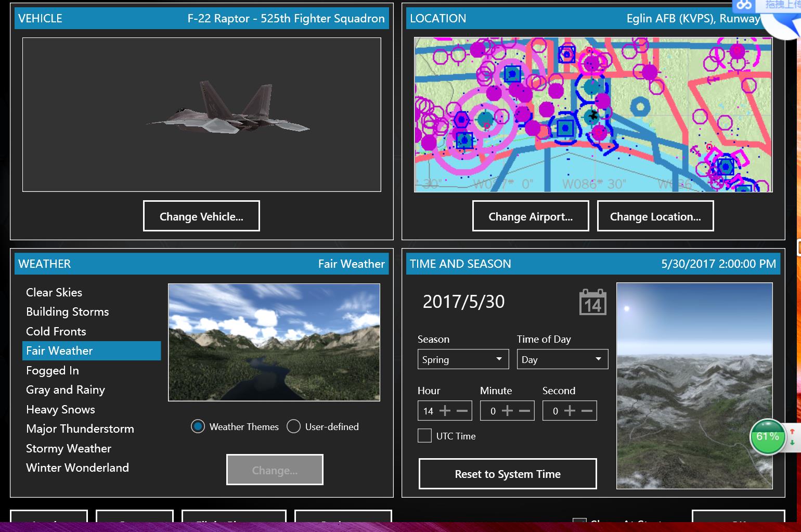Decrease the Second value with minus
Viewport: 801px width, 532px height.
[x=587, y=411]
